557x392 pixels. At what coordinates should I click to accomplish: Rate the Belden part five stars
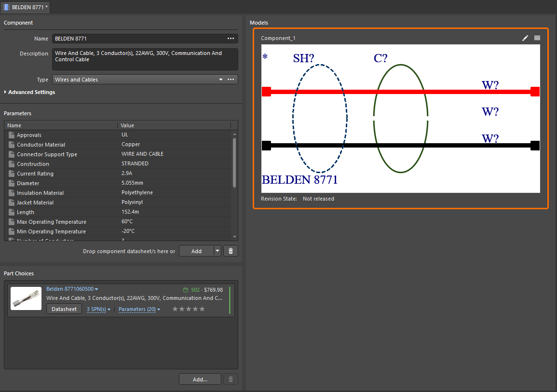202,309
